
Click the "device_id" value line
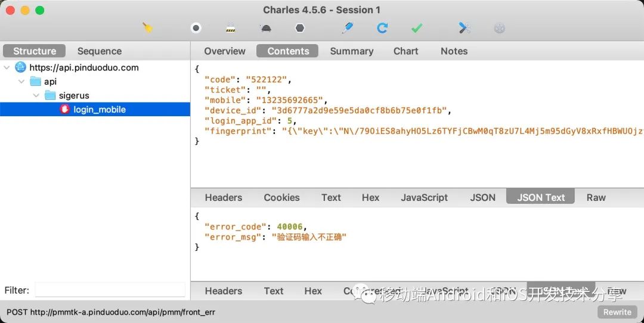[327, 110]
